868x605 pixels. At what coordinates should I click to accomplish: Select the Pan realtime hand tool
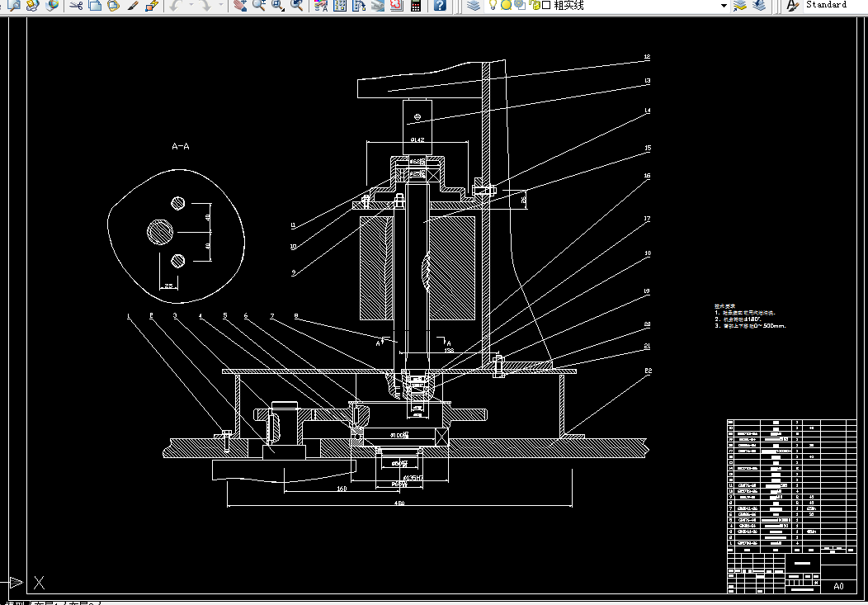tap(240, 6)
